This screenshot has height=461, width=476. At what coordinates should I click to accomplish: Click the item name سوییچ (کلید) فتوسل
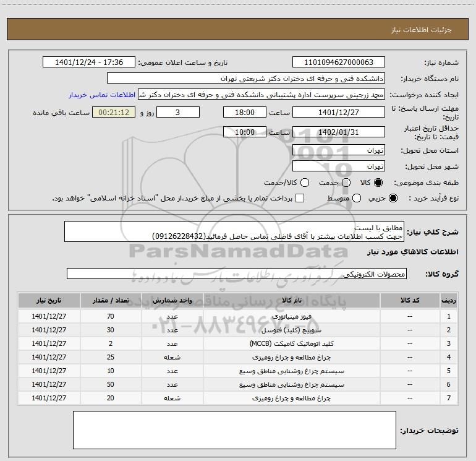291,330
